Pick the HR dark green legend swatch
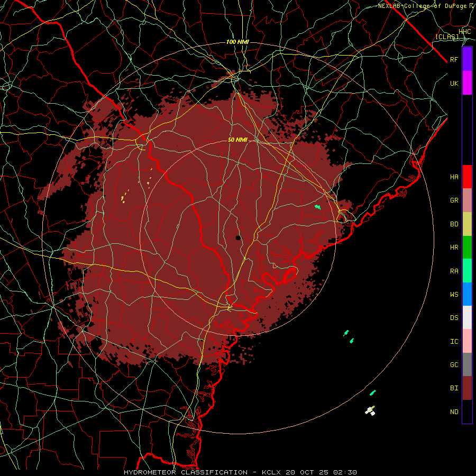This screenshot has height=476, width=476. pos(467,248)
